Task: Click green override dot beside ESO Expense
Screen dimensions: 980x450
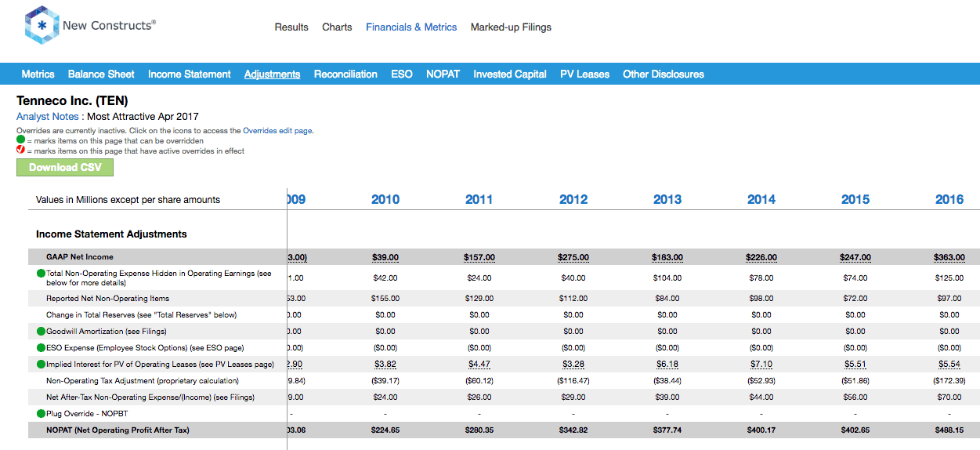Action: [x=42, y=348]
